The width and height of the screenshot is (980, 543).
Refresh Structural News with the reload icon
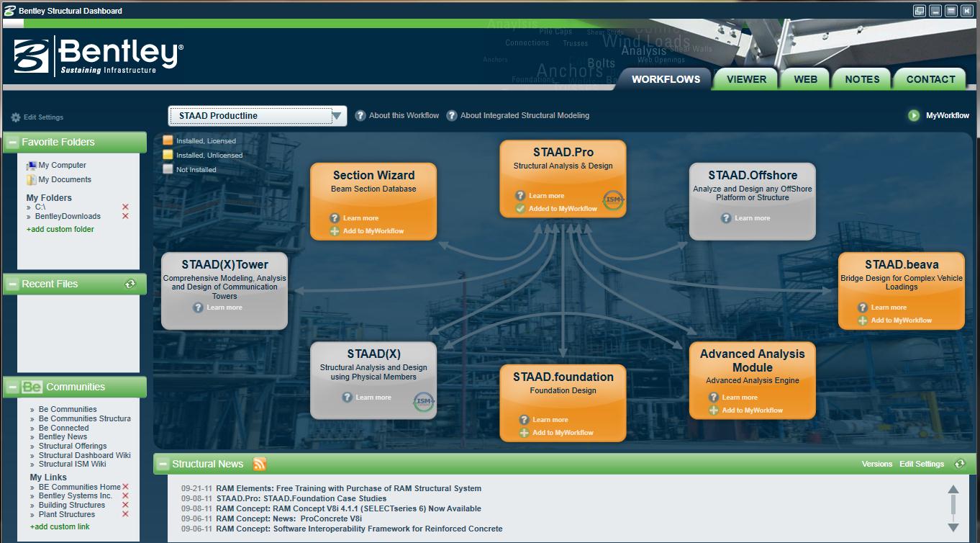[959, 464]
